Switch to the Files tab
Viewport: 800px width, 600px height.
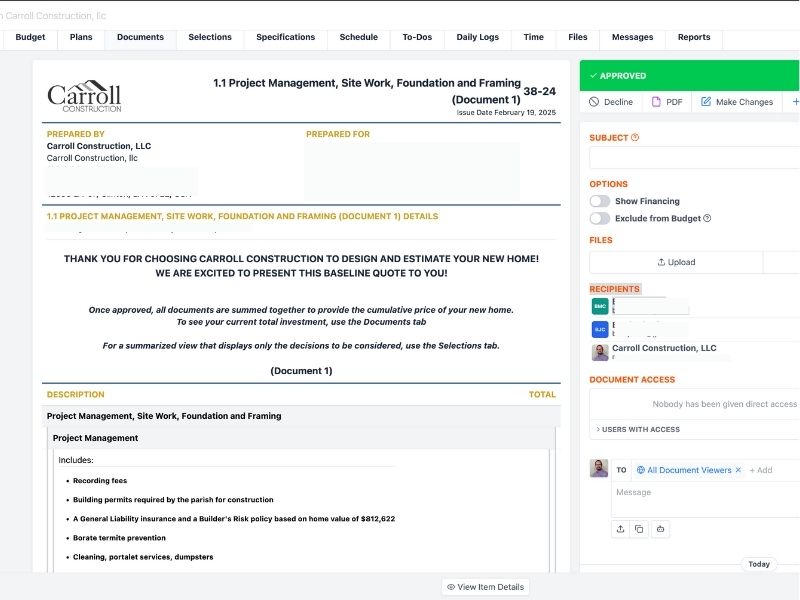tap(578, 37)
